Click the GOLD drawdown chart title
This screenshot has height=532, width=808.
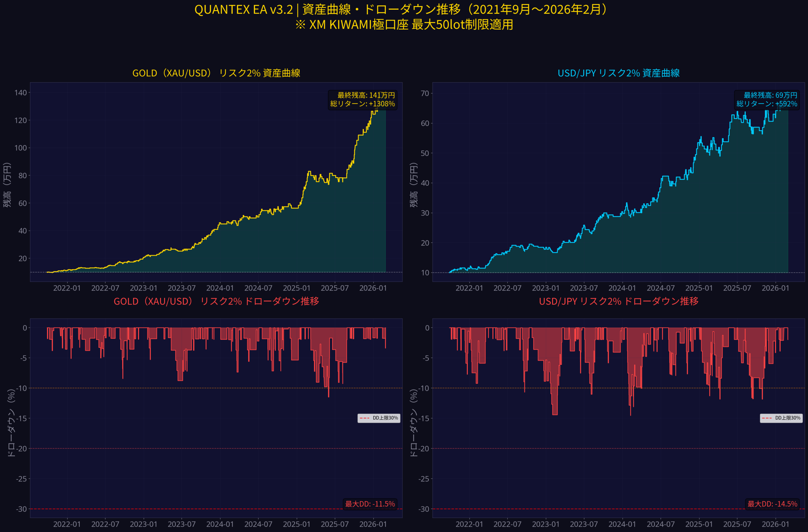[x=216, y=301]
